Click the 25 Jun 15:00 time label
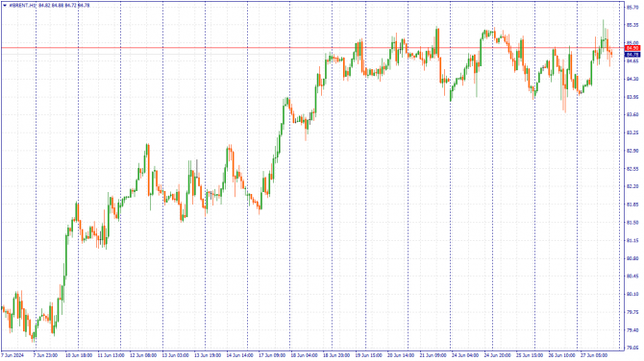 click(530, 355)
